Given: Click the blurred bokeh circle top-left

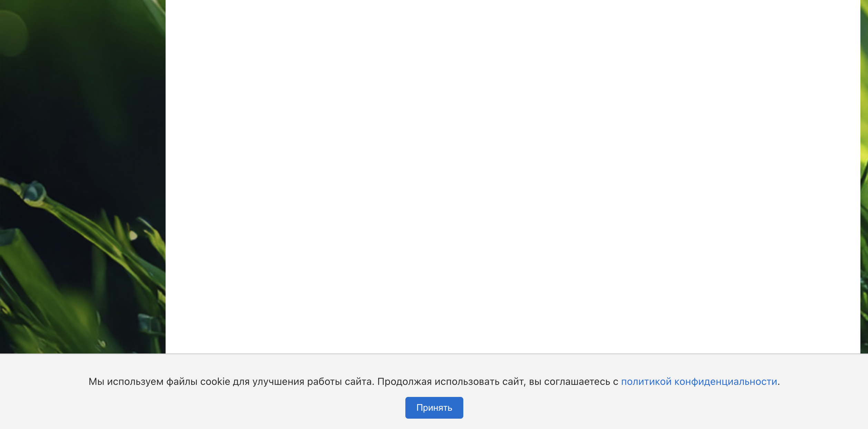Looking at the screenshot, I should click(12, 33).
